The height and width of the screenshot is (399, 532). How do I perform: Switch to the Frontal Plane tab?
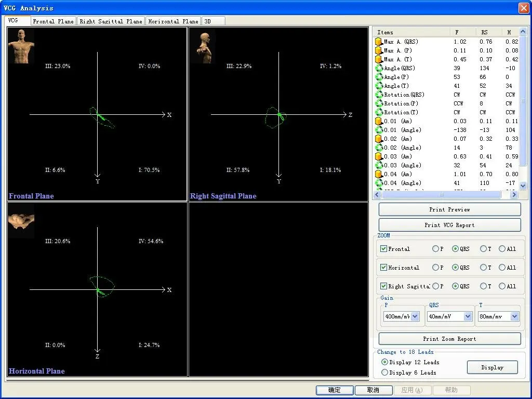54,21
